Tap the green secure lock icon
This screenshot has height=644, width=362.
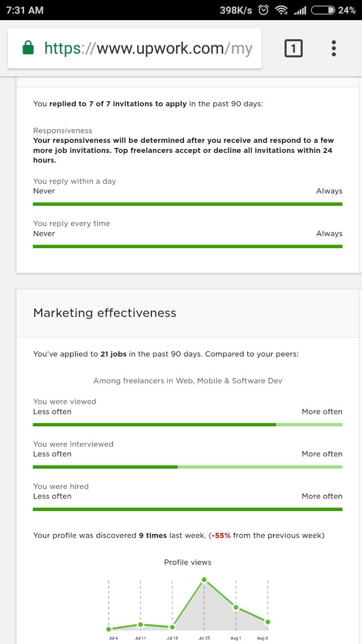pos(28,48)
